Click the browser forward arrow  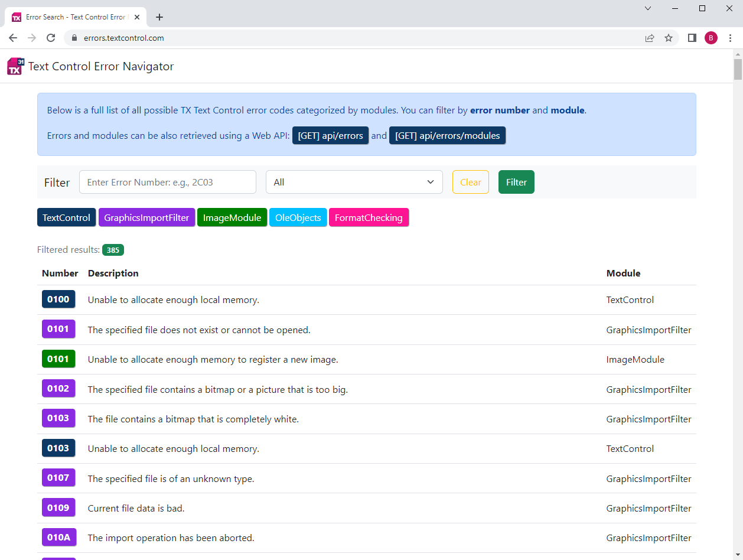32,38
